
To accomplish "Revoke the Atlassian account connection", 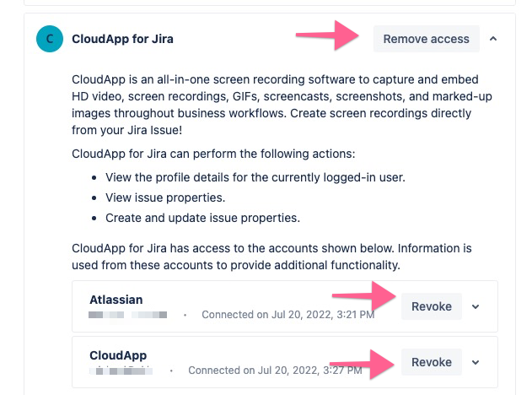I will tap(431, 306).
